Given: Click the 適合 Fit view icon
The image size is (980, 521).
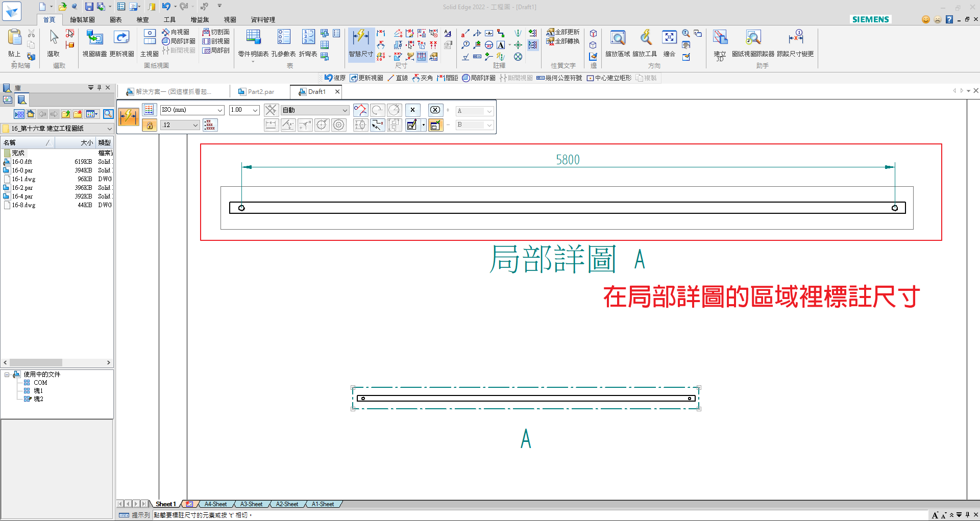Looking at the screenshot, I should [x=669, y=43].
